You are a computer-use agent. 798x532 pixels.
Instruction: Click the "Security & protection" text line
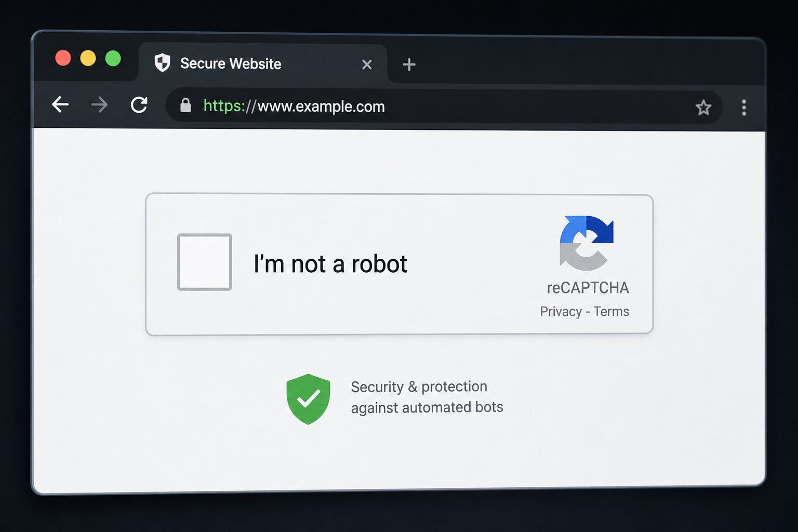point(419,387)
